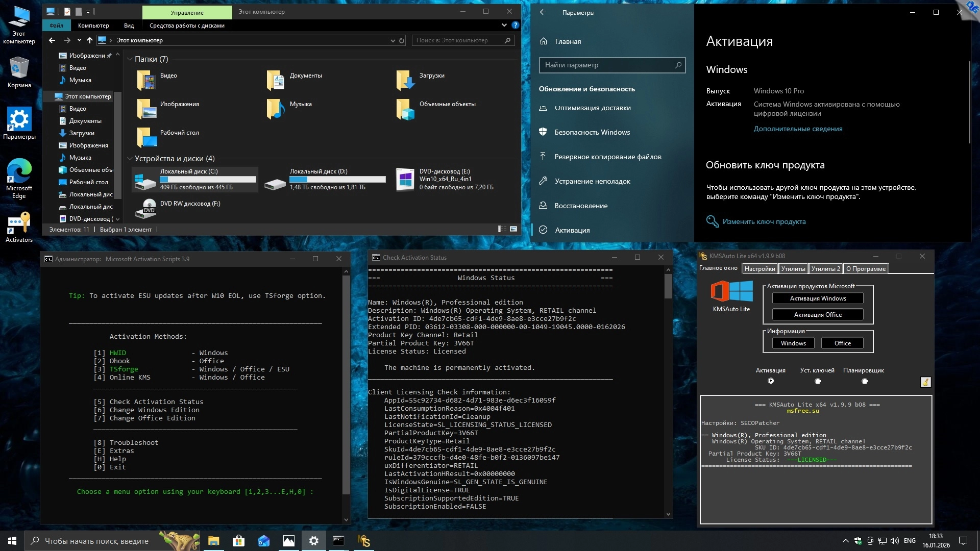Switch to the Утилиты tab in KMSAuto

click(793, 269)
